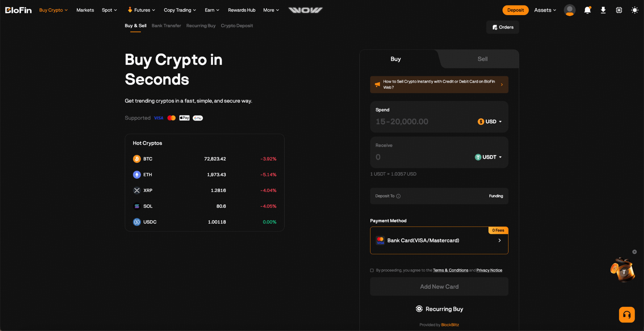Screen dimensions: 644x331
Task: Open the Markets page
Action: (85, 10)
